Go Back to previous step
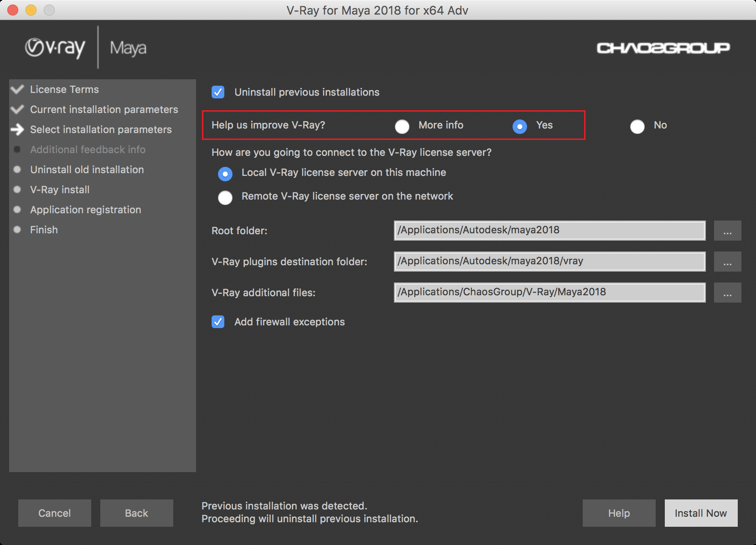Screen dimensions: 756x545 coord(137,513)
